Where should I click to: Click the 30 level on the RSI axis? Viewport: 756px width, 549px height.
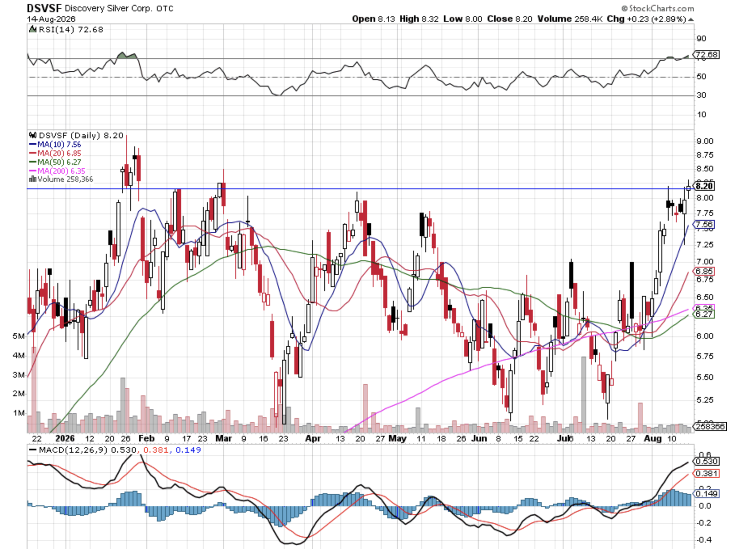tap(701, 95)
